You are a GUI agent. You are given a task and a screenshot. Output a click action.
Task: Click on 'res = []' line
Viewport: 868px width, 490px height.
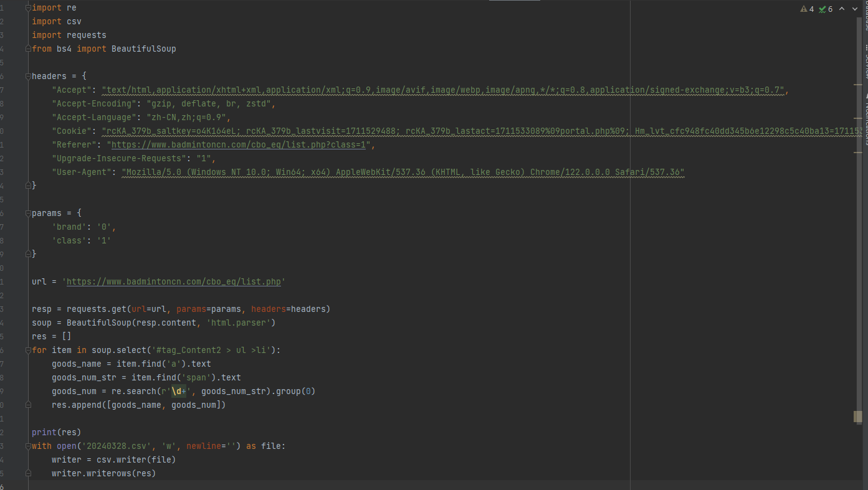click(x=52, y=336)
